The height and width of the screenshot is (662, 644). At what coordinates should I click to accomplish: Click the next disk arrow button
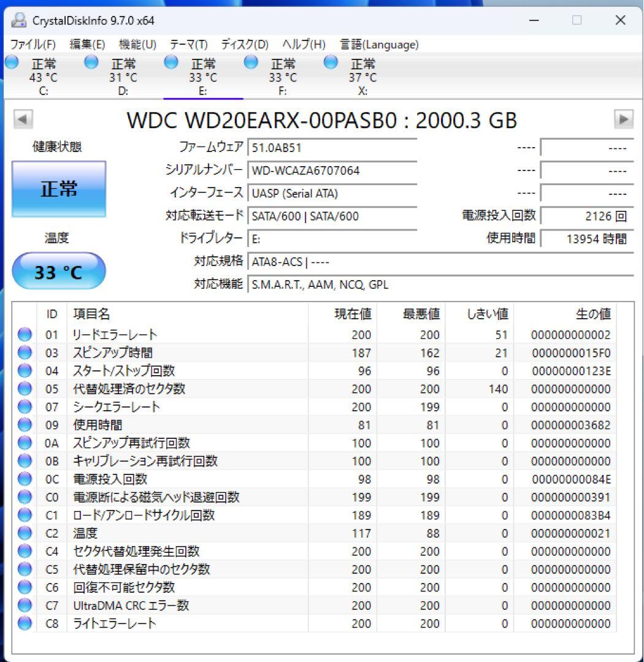coord(625,120)
